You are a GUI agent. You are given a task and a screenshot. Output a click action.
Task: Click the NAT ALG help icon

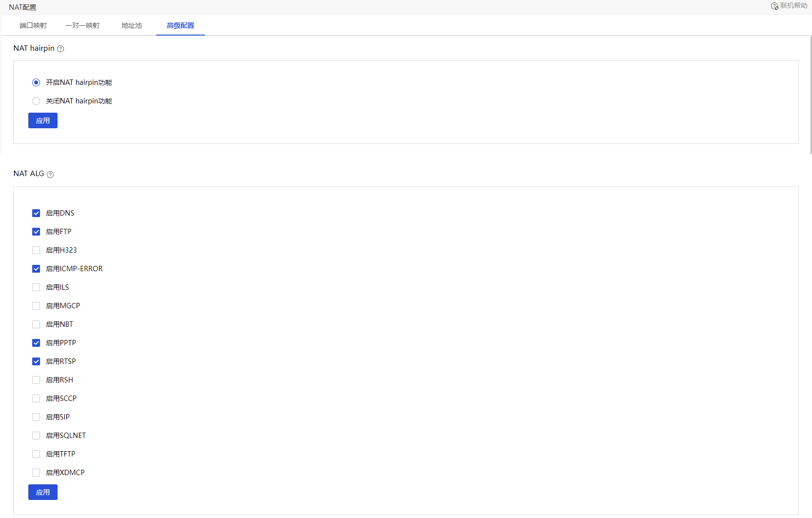[x=50, y=175]
